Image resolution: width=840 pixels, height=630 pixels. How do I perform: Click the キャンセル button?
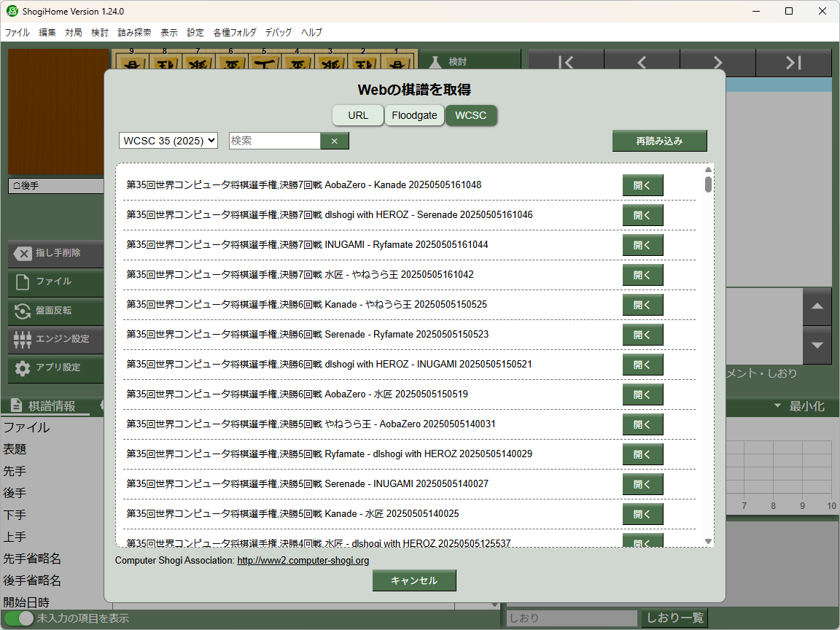click(x=414, y=580)
